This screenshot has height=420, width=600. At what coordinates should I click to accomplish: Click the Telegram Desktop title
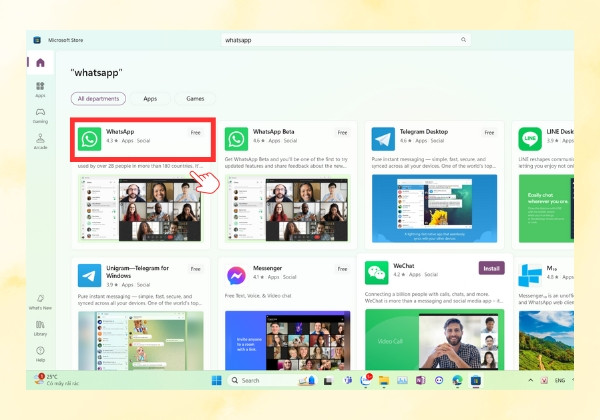tap(424, 132)
